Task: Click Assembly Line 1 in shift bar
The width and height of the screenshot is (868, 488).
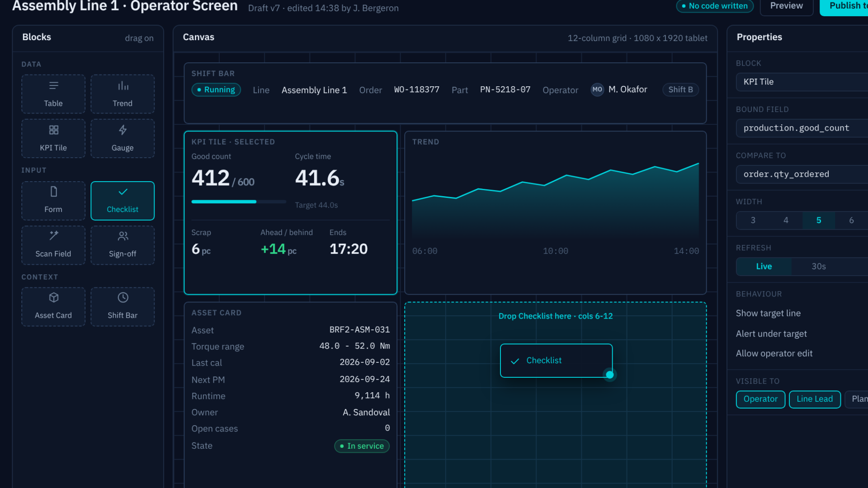Action: click(x=314, y=90)
